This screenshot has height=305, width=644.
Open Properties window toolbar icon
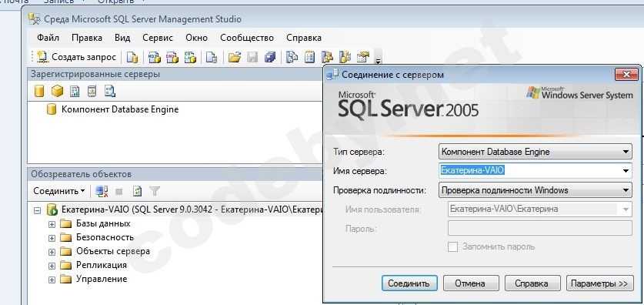[363, 57]
